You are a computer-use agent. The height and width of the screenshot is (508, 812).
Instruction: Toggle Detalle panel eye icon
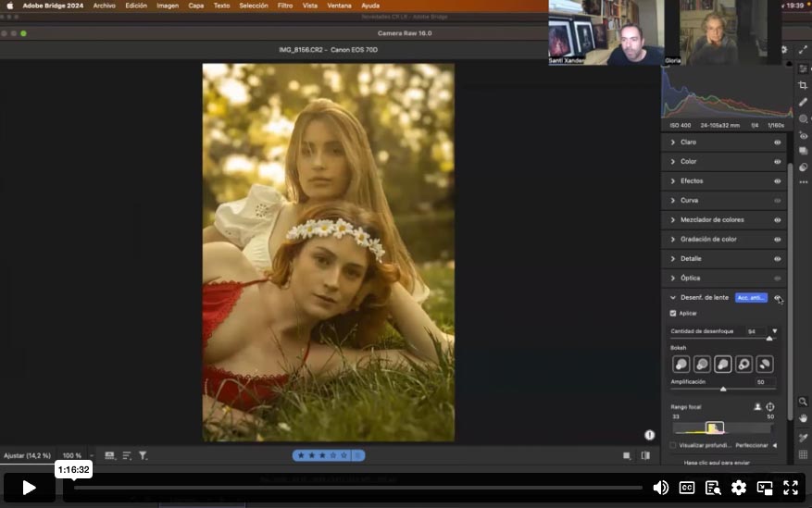[x=778, y=259]
